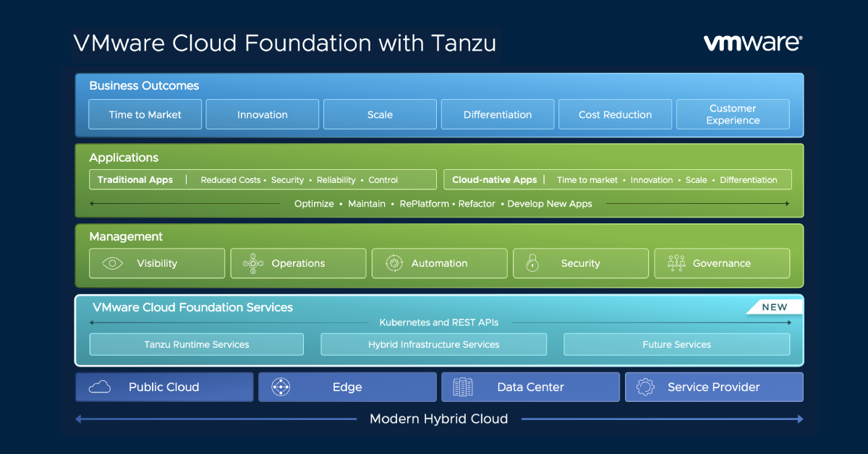Click the NEW badge
Screen dimensions: 868x454
click(775, 307)
